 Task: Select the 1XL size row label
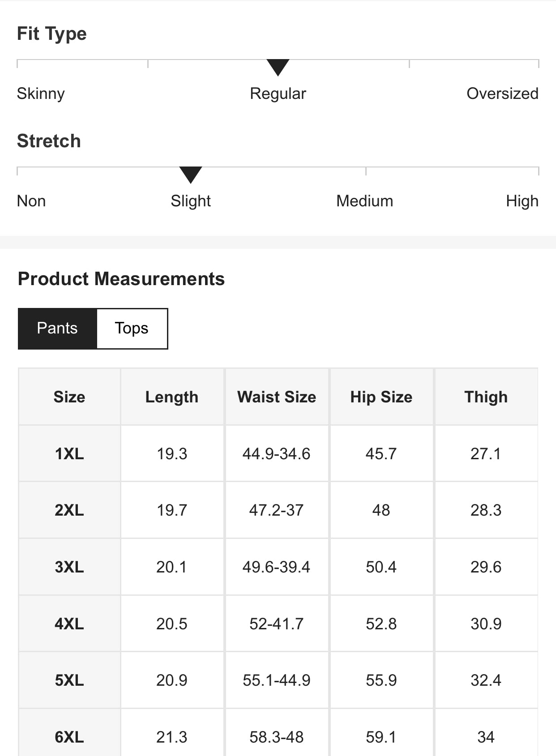point(69,454)
